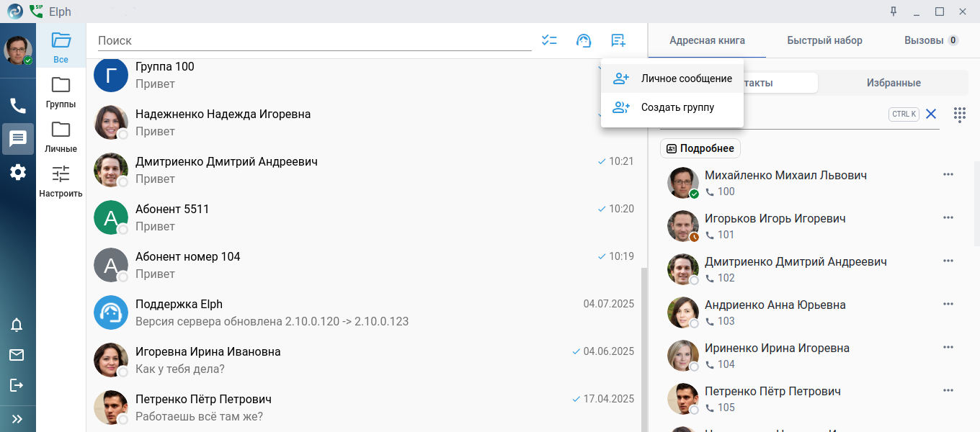Open chat with Надежненко Надежда Игоревна
Image resolution: width=980 pixels, height=432 pixels.
coord(364,122)
